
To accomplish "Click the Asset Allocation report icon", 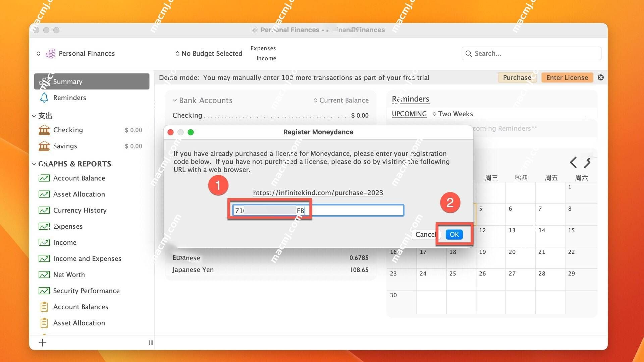I will (44, 194).
